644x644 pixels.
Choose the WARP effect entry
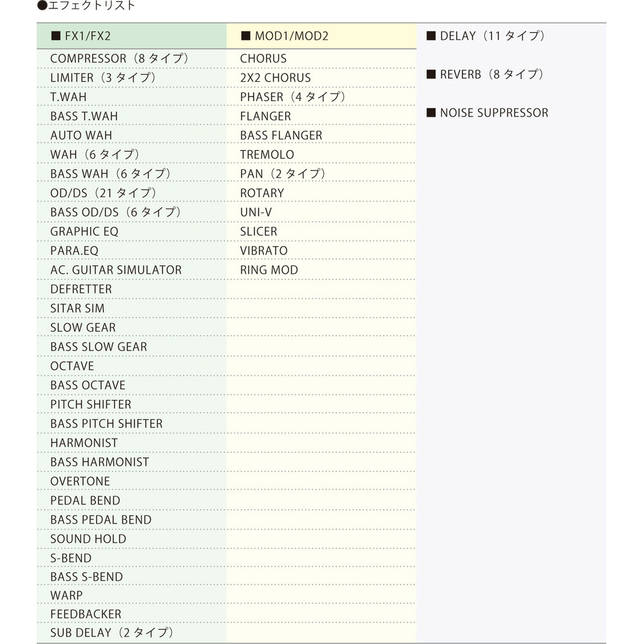point(66,596)
